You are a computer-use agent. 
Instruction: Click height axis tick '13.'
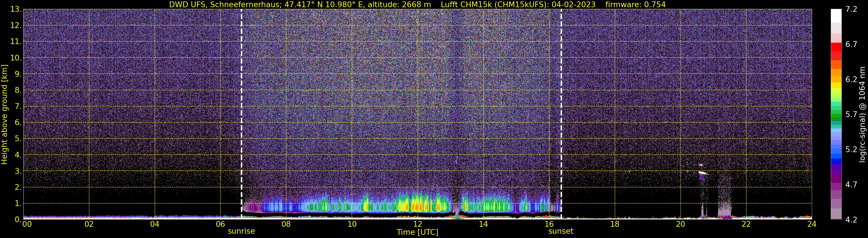(x=16, y=10)
